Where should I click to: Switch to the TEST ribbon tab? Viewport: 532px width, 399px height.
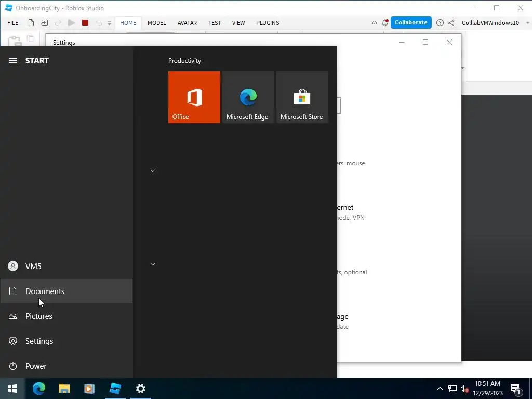[x=215, y=23]
